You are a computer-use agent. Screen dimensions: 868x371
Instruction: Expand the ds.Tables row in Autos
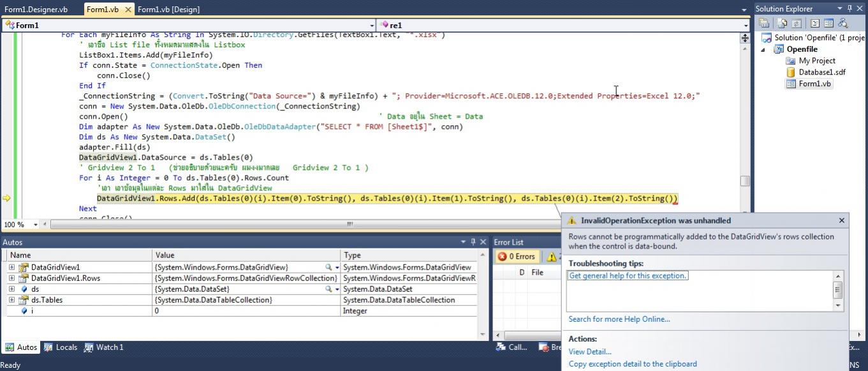point(11,299)
